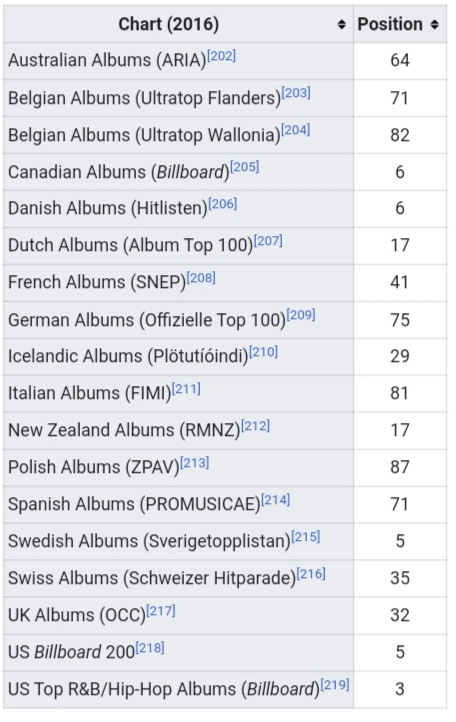This screenshot has height=722, width=456.
Task: Click citation 214 for Spanish Albums
Action: pyautogui.click(x=276, y=500)
